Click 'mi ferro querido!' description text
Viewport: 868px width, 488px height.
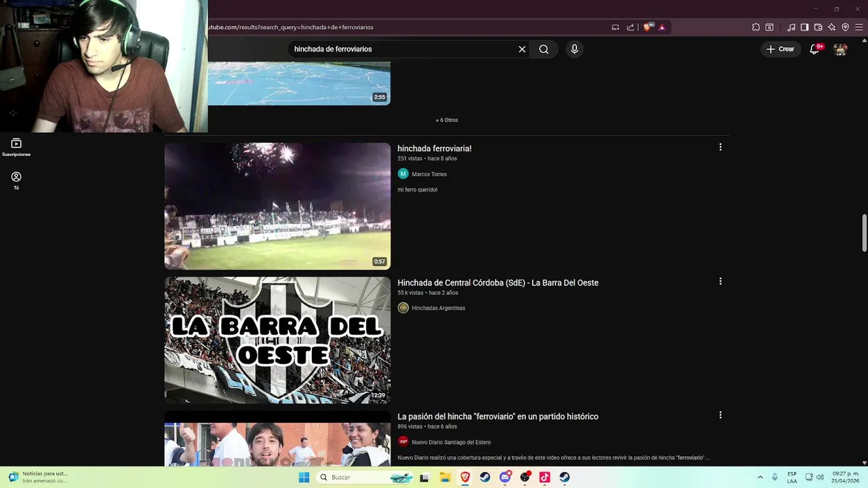pos(418,190)
